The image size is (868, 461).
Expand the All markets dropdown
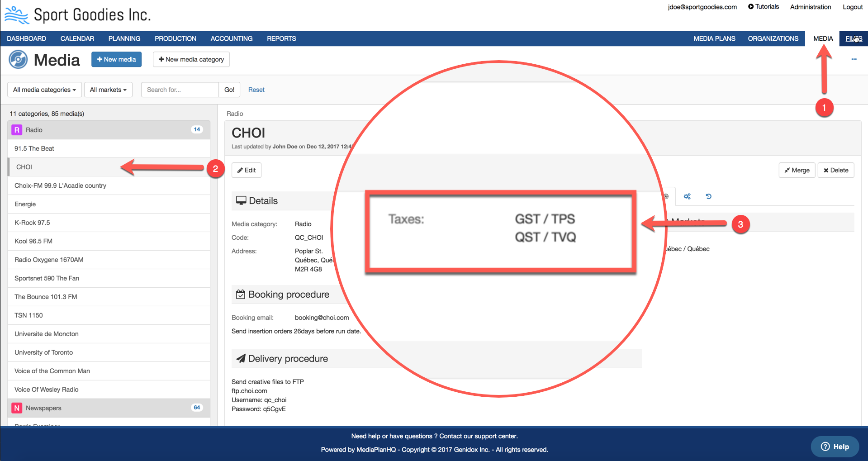(x=108, y=90)
